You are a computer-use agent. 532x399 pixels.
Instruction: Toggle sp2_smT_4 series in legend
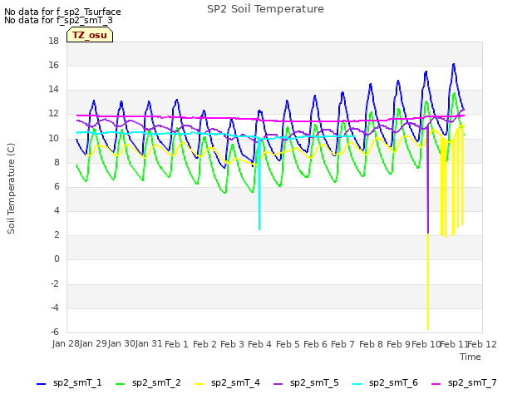(x=227, y=383)
